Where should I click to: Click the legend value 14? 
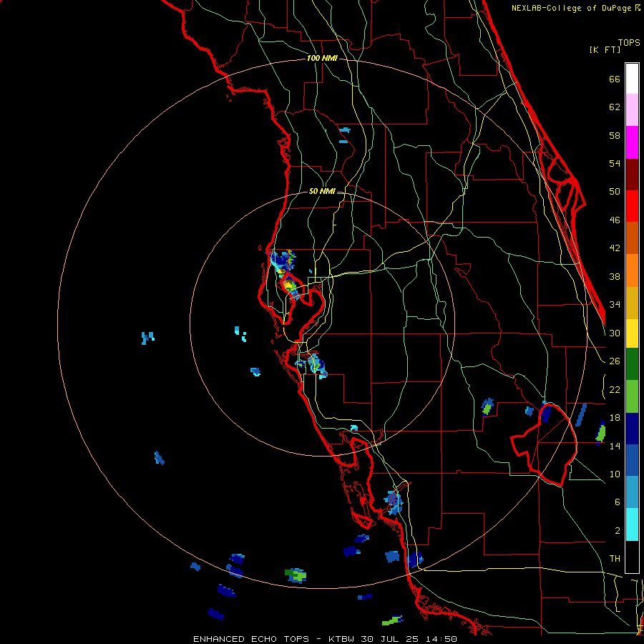(x=615, y=446)
